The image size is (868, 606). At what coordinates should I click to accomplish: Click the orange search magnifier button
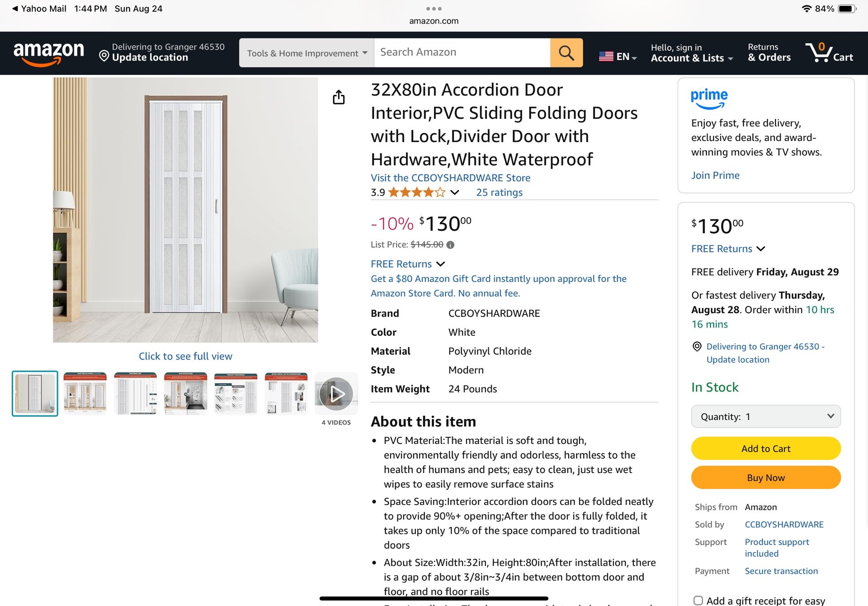click(566, 53)
